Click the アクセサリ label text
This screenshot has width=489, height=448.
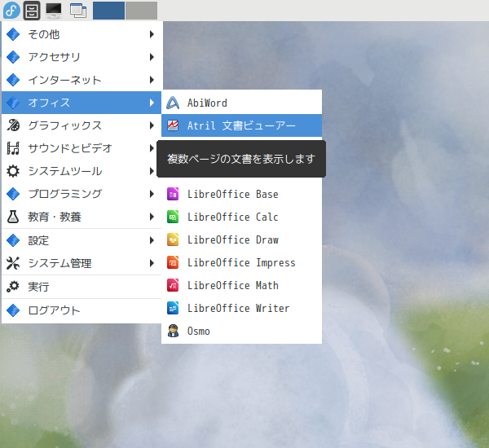(x=55, y=57)
